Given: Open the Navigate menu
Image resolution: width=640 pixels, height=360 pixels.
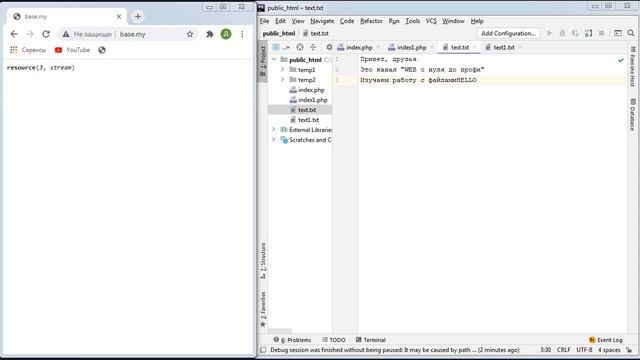Looking at the screenshot, I should coord(322,21).
